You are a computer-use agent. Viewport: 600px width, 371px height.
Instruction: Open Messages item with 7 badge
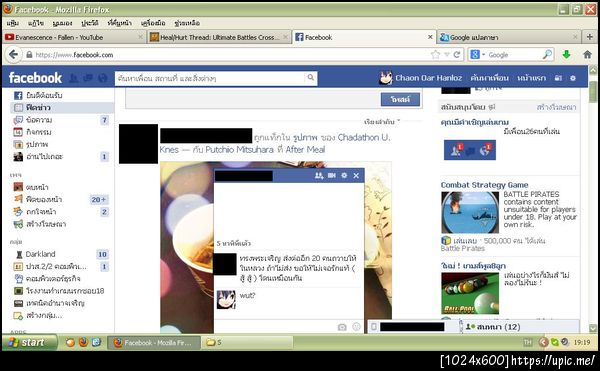(62, 120)
